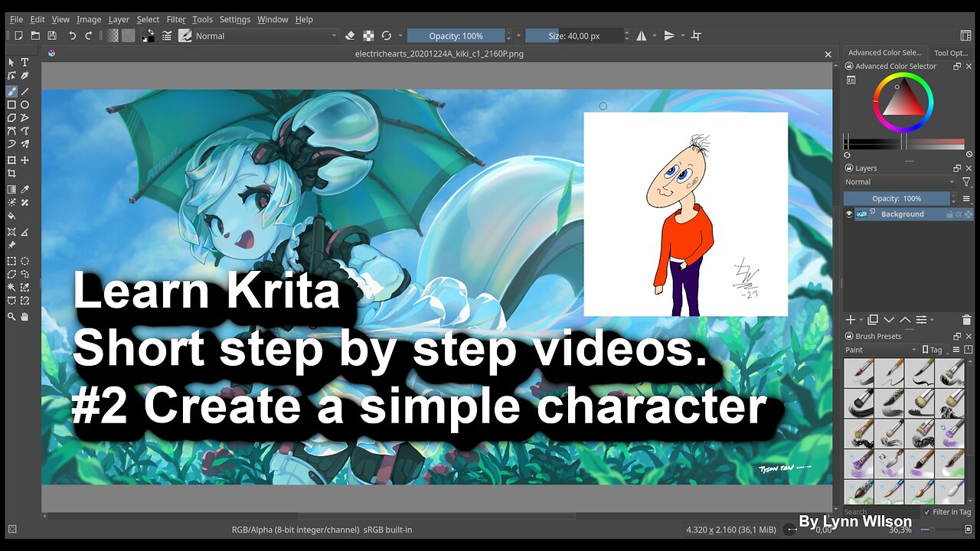
Task: Toggle Eraser mode in toolbar
Action: [x=350, y=35]
